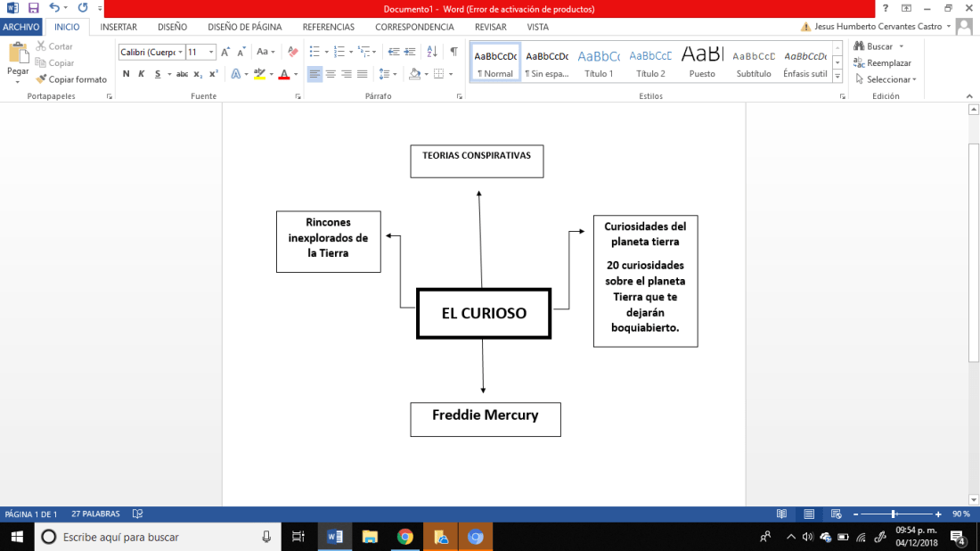Apply the Título 1 style
The width and height of the screenshot is (980, 551).
599,62
